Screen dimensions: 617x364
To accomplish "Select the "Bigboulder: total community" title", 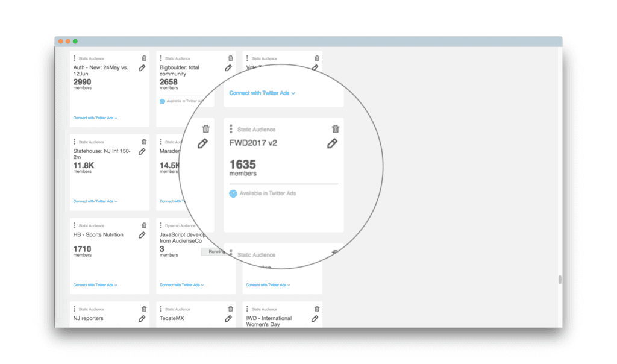I will pos(180,71).
